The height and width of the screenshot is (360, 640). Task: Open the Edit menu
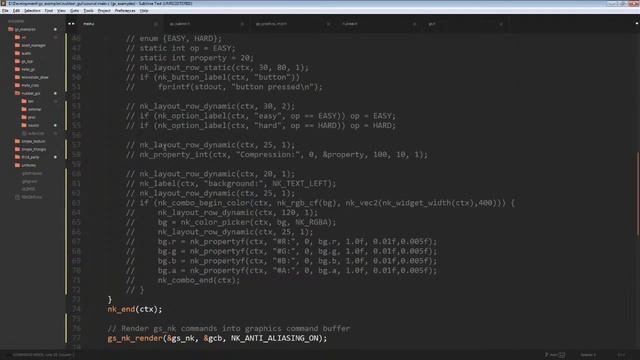pyautogui.click(x=16, y=11)
